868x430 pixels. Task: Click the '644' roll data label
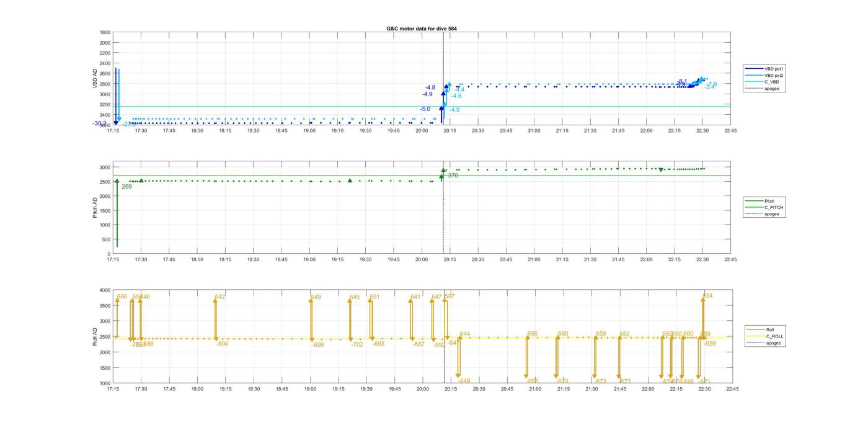point(465,334)
